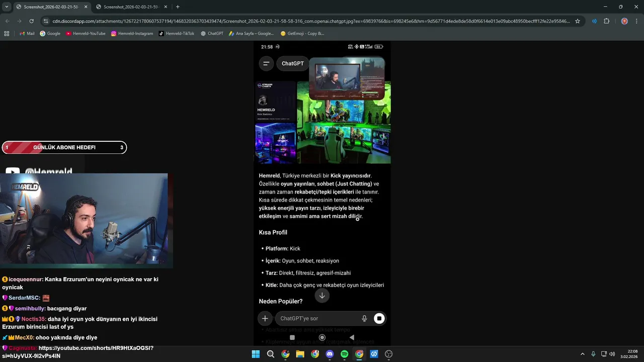Tap the microphone icon in message field
The width and height of the screenshot is (644, 362).
(x=364, y=318)
